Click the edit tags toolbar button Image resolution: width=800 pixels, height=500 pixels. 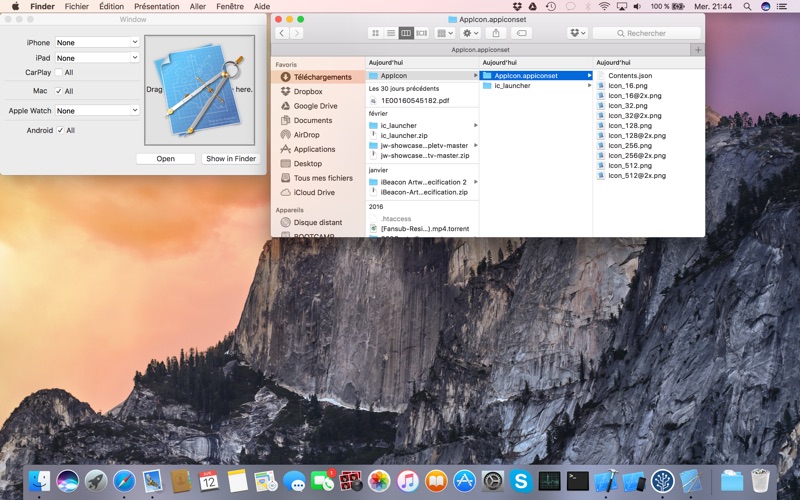click(x=521, y=33)
